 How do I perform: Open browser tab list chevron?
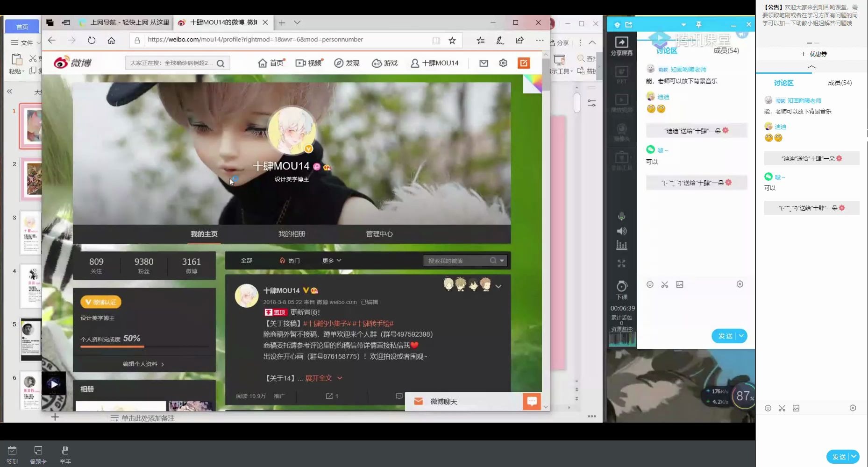[x=297, y=22]
